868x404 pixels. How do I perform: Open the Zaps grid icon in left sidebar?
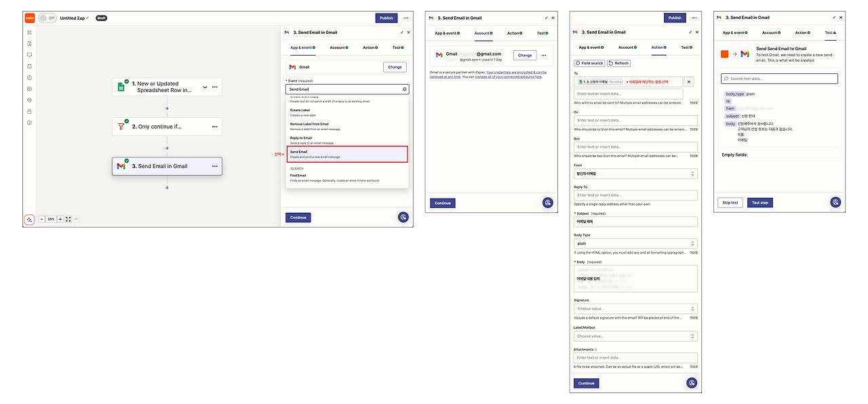tap(29, 32)
